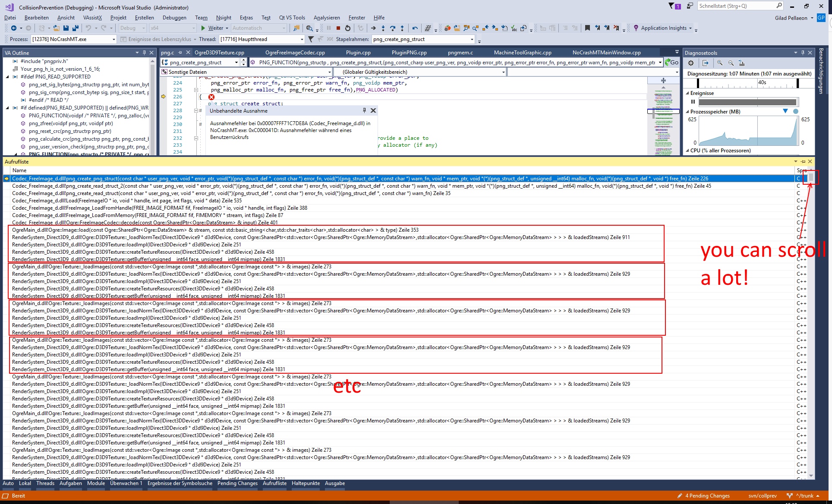This screenshot has height=504, width=832.
Task: Click the Application Insights lightbulb icon
Action: coord(636,28)
